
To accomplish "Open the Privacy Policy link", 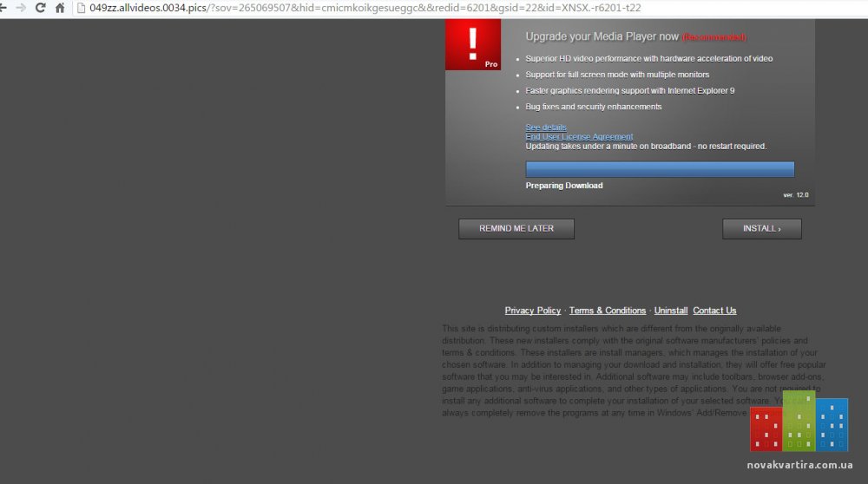I will click(533, 311).
